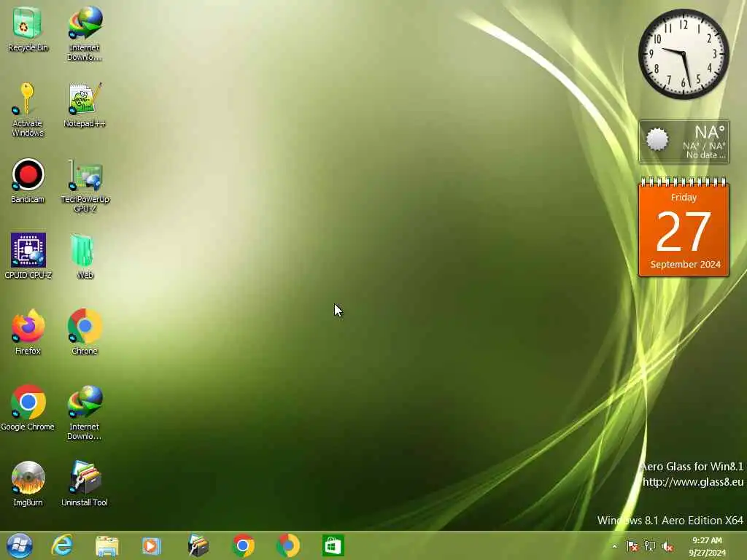Launch the Bandicam screen recorder icon

(28, 181)
